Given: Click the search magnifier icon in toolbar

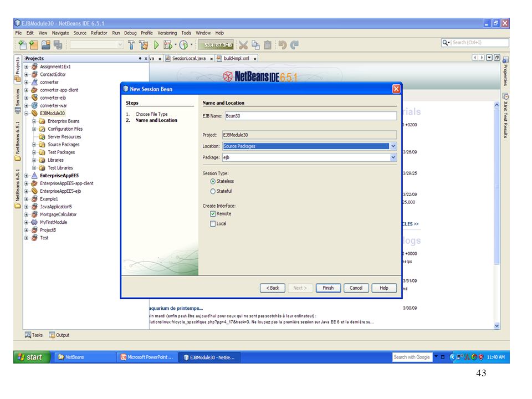Looking at the screenshot, I should tap(446, 43).
